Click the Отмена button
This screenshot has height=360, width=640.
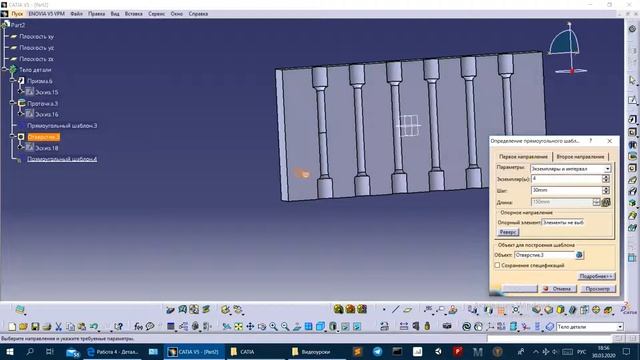(x=558, y=289)
